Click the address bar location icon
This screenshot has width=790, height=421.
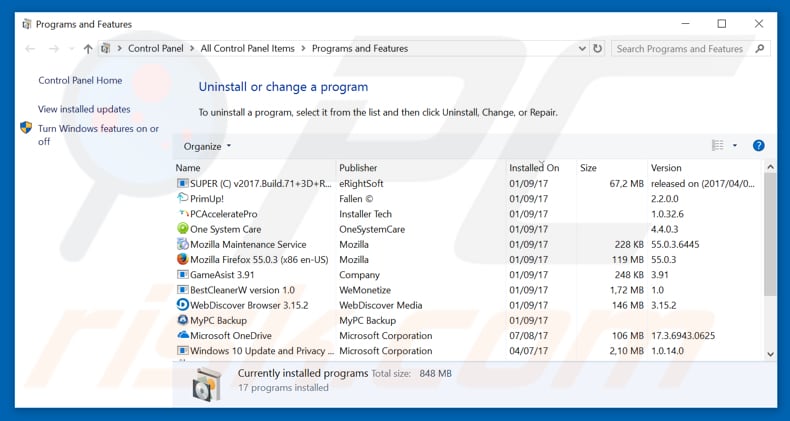[105, 48]
